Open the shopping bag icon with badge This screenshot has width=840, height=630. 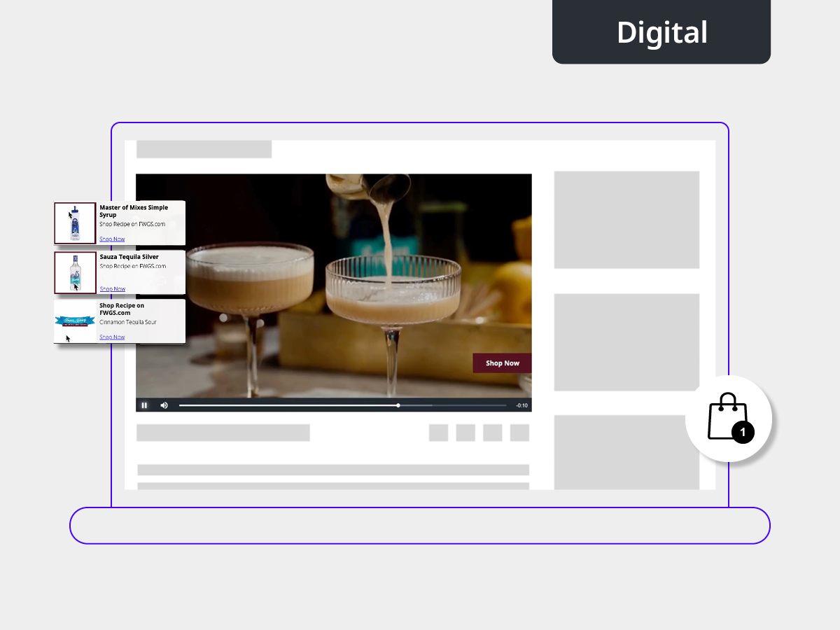(728, 418)
